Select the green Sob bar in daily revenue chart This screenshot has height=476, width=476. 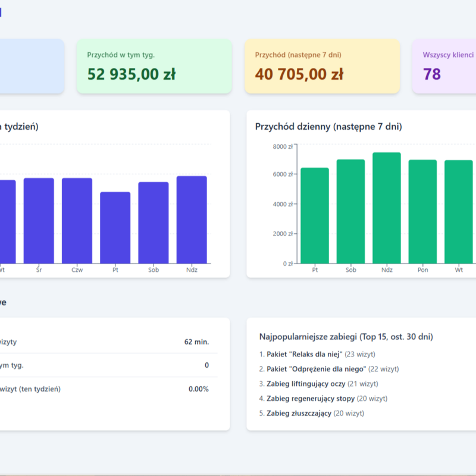tap(350, 211)
